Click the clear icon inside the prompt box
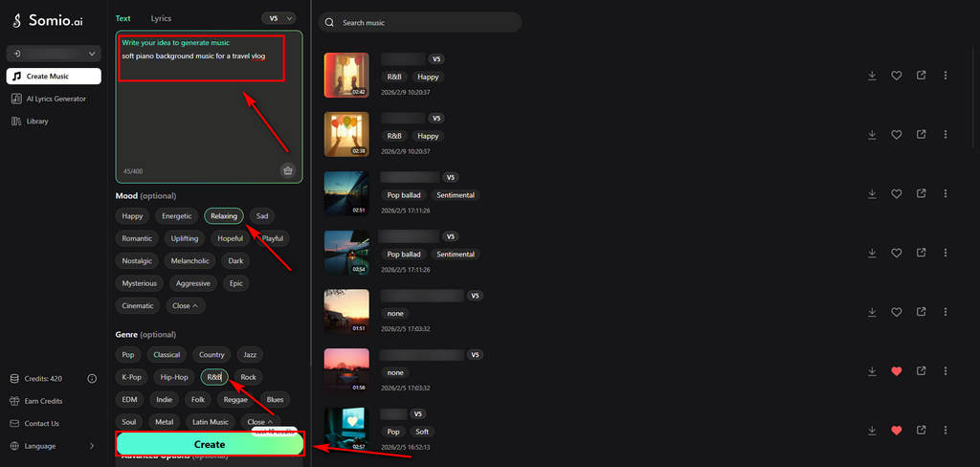This screenshot has width=980, height=467. [x=287, y=170]
